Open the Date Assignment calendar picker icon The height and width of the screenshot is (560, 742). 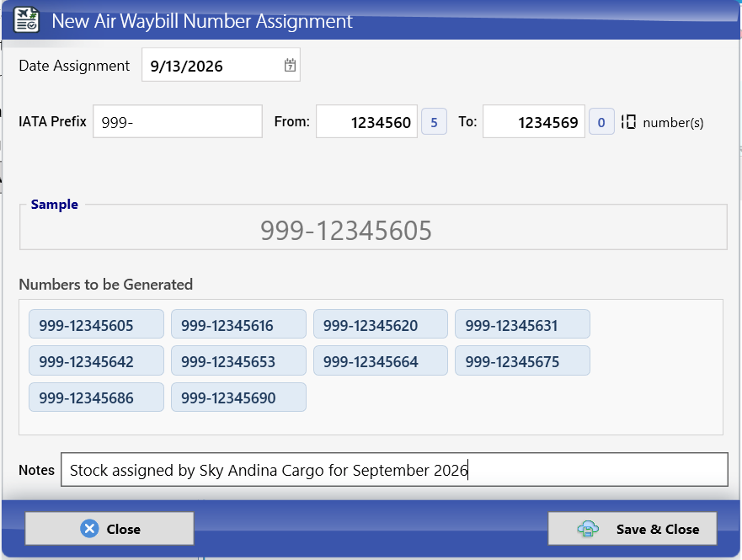290,66
